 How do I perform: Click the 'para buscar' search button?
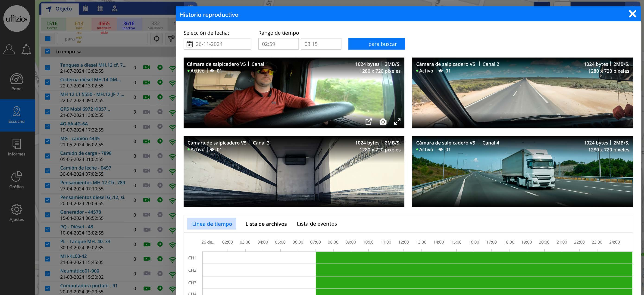[376, 44]
